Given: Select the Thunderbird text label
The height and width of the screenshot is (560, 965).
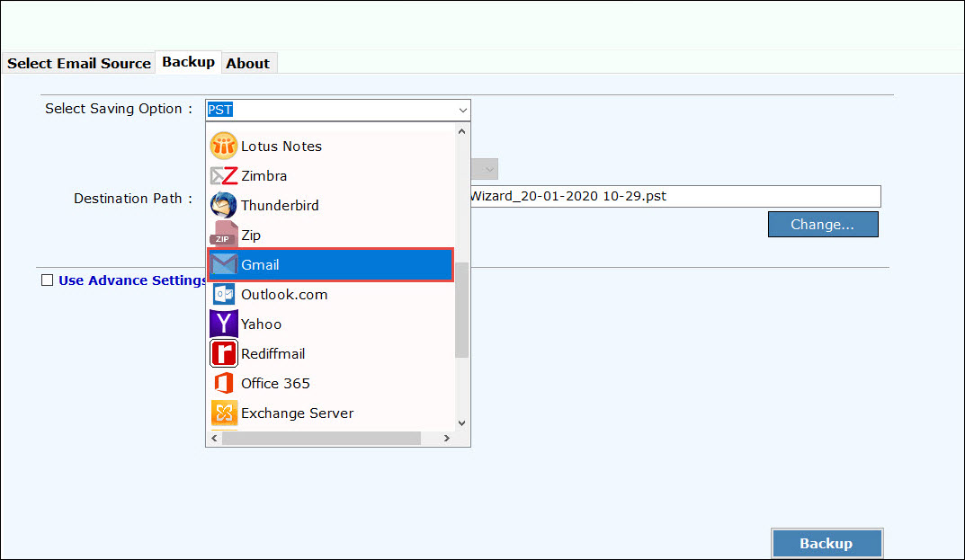Looking at the screenshot, I should click(x=280, y=206).
